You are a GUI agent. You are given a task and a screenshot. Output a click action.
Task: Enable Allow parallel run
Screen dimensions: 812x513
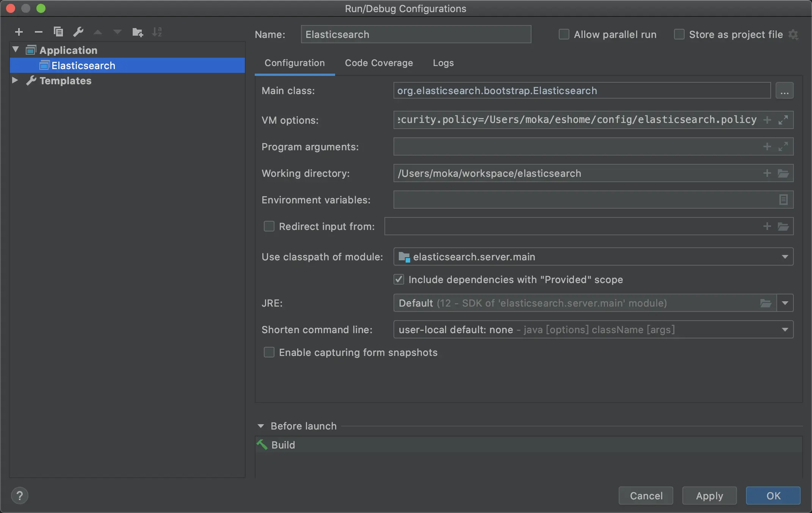pyautogui.click(x=564, y=34)
